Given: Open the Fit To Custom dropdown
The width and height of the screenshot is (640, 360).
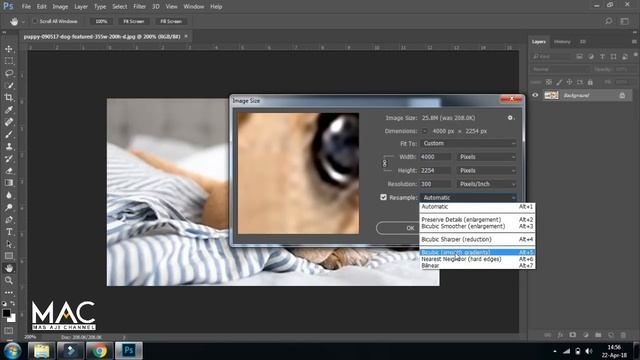Looking at the screenshot, I should [469, 143].
